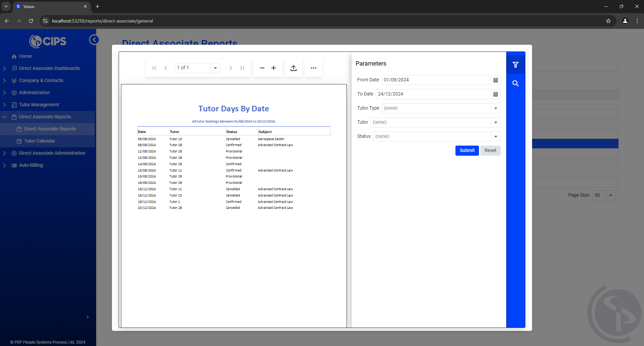The width and height of the screenshot is (644, 346).
Task: Select Direct Associate Reports sub-item
Action: pos(50,129)
